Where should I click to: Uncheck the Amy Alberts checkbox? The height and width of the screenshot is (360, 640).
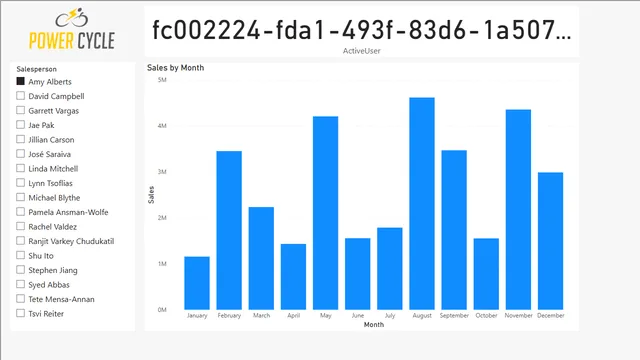point(20,81)
